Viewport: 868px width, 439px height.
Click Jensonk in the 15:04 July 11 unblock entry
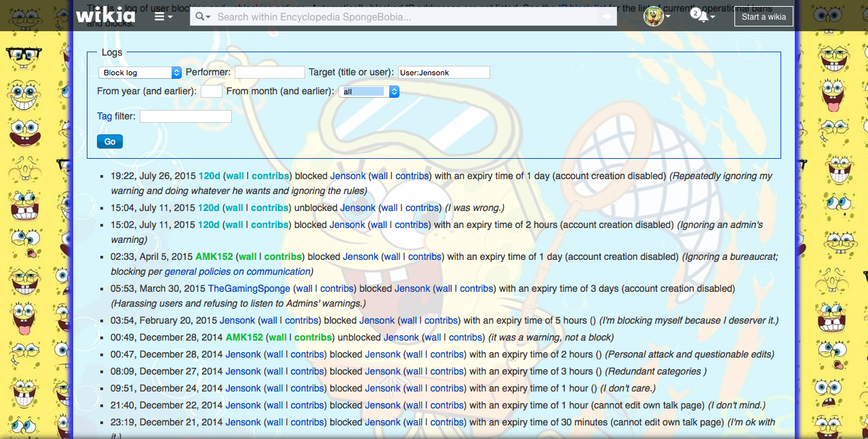pyautogui.click(x=358, y=208)
